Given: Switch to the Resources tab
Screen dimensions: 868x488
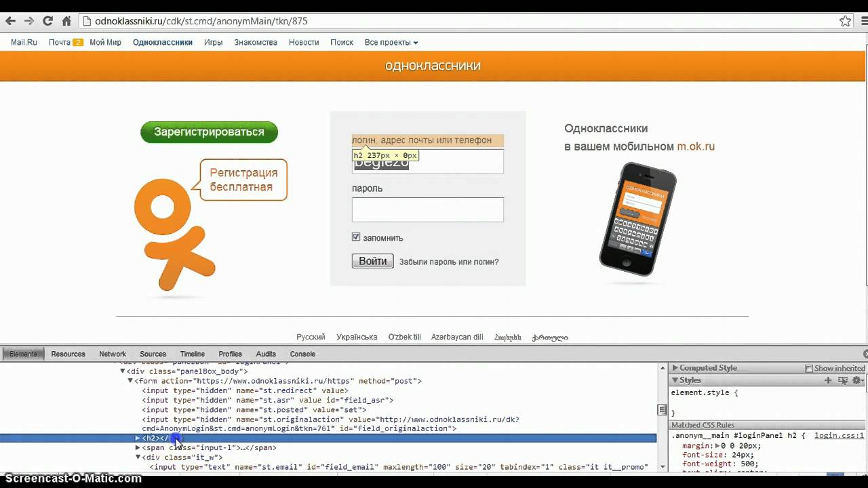Looking at the screenshot, I should [68, 354].
